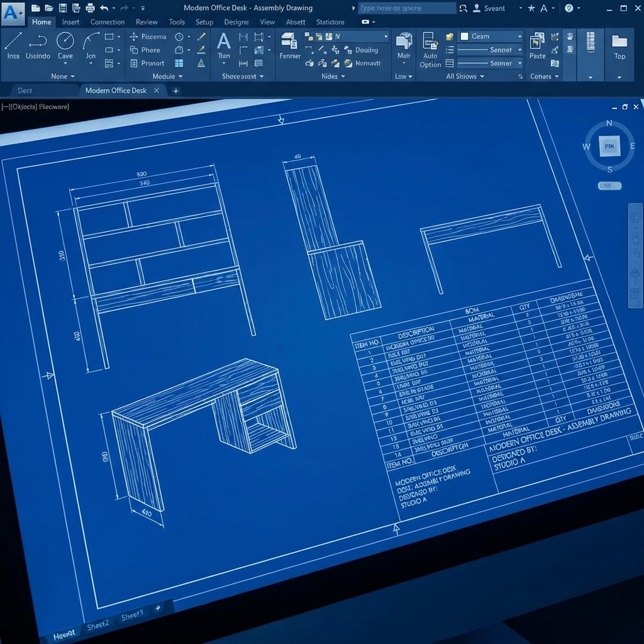Open the Auto Option properties icon
The image size is (644, 644).
430,42
